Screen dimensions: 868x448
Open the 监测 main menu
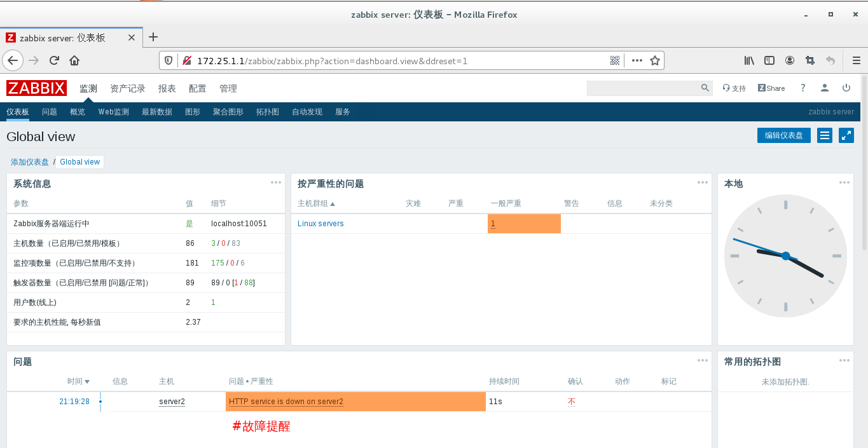(88, 88)
